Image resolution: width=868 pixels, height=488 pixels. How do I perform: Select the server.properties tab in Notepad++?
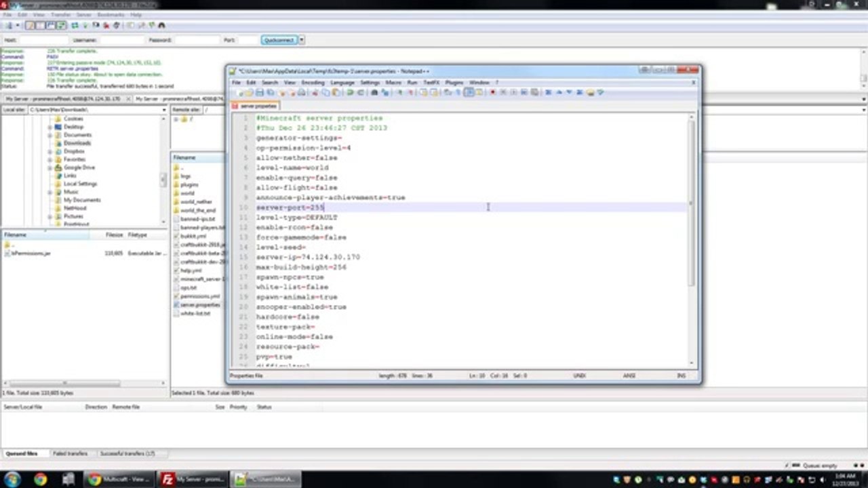point(255,106)
